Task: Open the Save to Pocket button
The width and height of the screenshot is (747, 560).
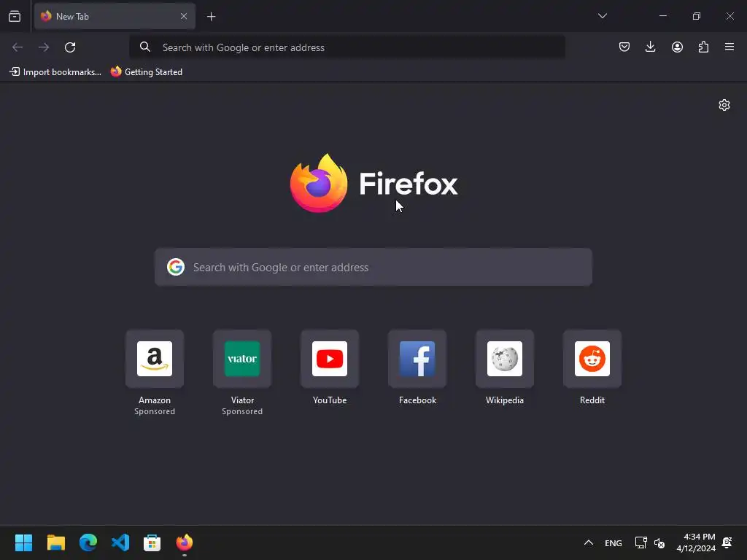Action: coord(624,47)
